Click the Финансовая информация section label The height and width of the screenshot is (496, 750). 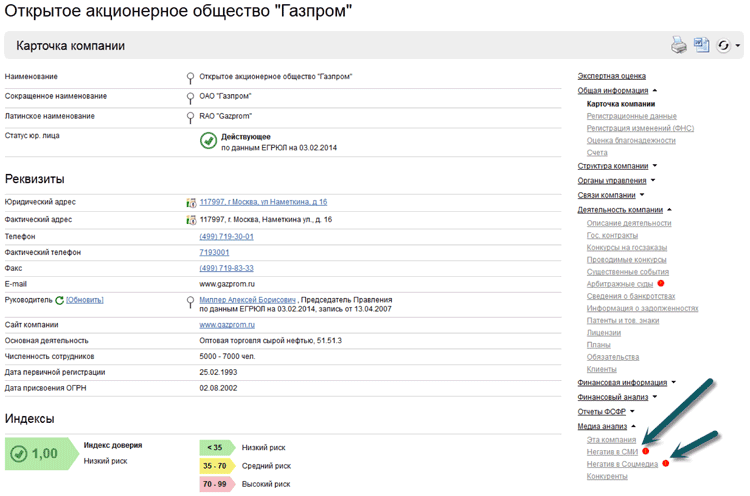pyautogui.click(x=622, y=383)
